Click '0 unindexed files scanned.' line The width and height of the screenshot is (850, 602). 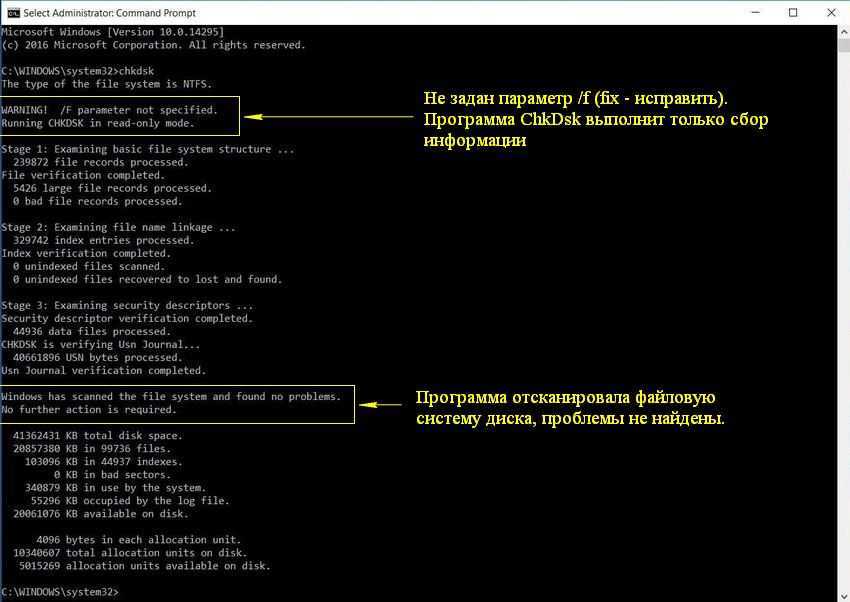point(89,266)
